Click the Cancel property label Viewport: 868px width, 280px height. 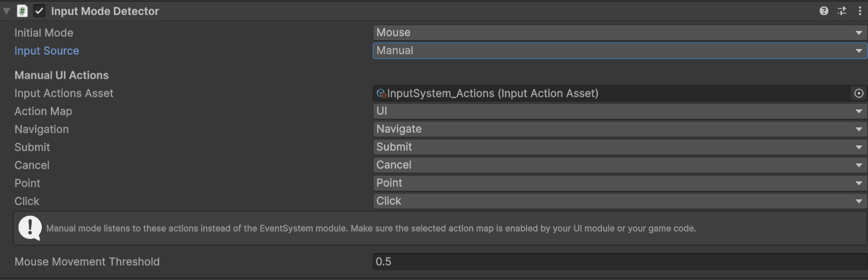32,165
